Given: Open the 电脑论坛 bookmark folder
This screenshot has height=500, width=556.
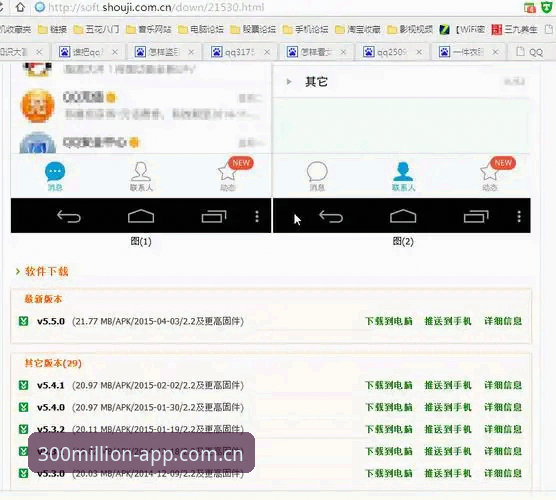Looking at the screenshot, I should point(201,29).
